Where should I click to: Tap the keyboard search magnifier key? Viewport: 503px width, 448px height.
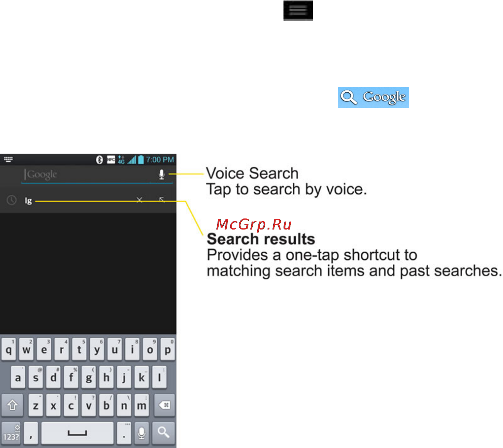(164, 433)
